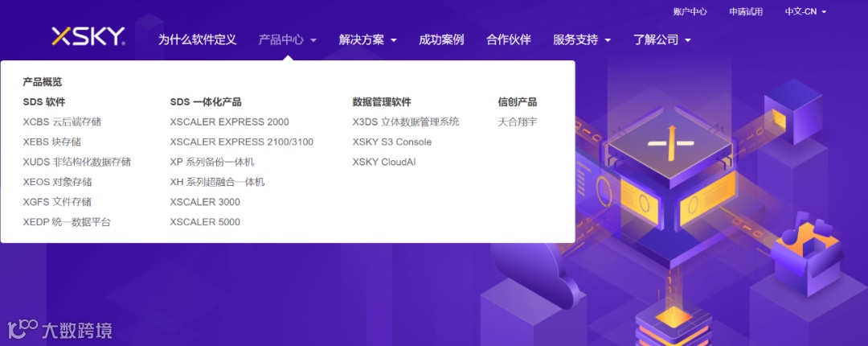
Task: Select the SDS 一体化产品 heading
Action: coord(206,102)
